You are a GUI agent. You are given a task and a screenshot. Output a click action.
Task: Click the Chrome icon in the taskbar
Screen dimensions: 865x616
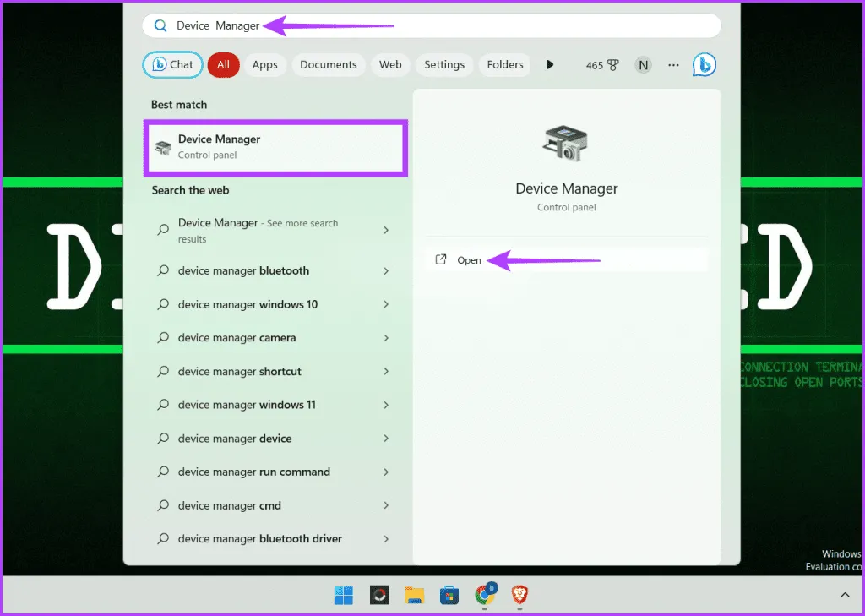[x=484, y=596]
